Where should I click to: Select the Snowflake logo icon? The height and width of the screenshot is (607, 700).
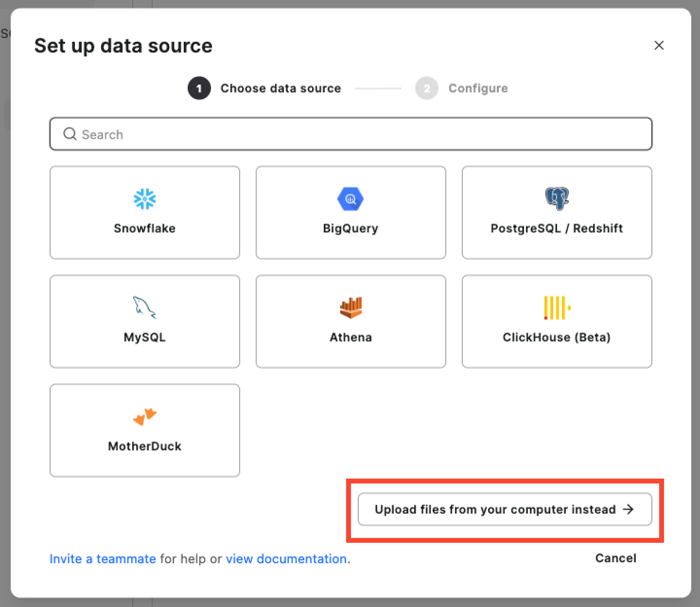pos(144,199)
